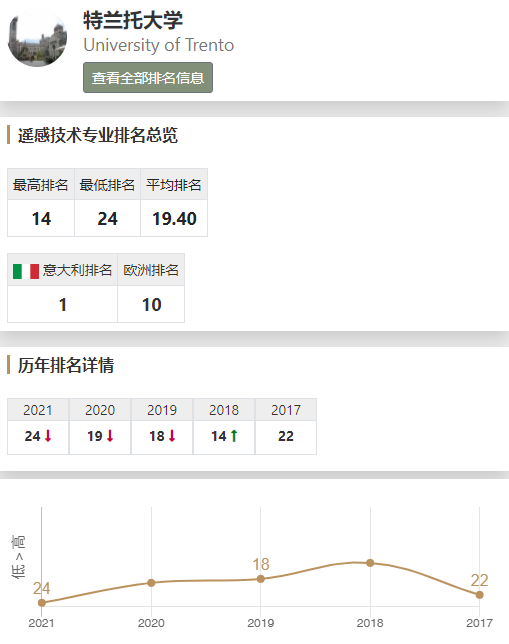Click the 2019 year column header
Image resolution: width=509 pixels, height=644 pixels.
point(162,410)
